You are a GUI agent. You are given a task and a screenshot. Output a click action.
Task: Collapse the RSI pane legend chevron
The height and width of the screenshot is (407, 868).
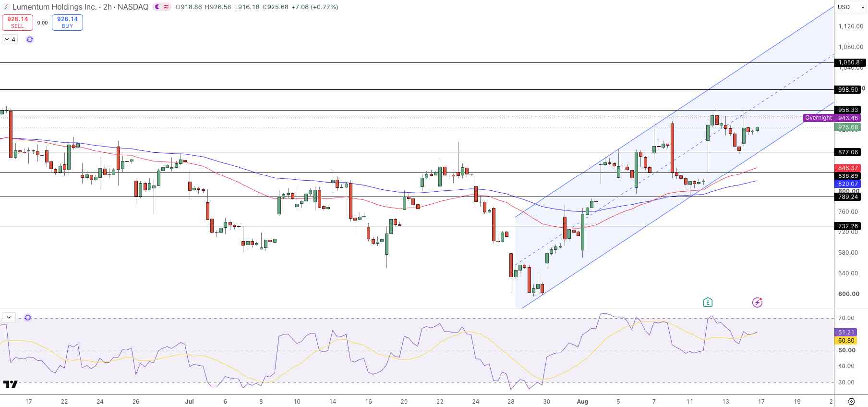pyautogui.click(x=9, y=318)
